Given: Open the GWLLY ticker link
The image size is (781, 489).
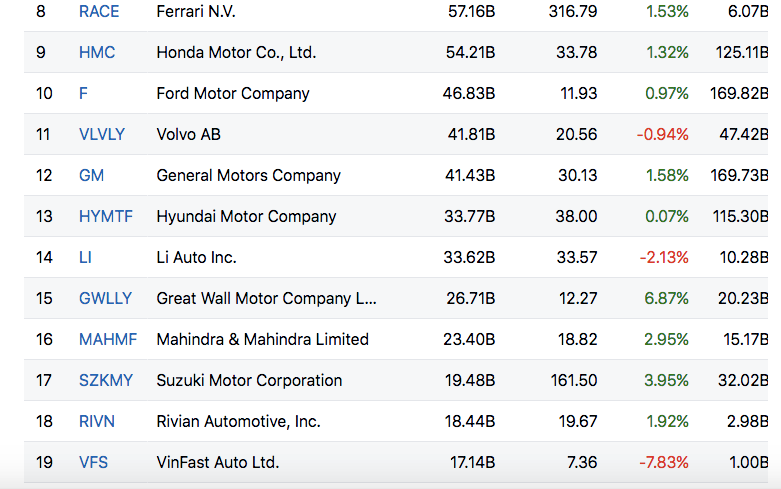Looking at the screenshot, I should click(x=104, y=298).
